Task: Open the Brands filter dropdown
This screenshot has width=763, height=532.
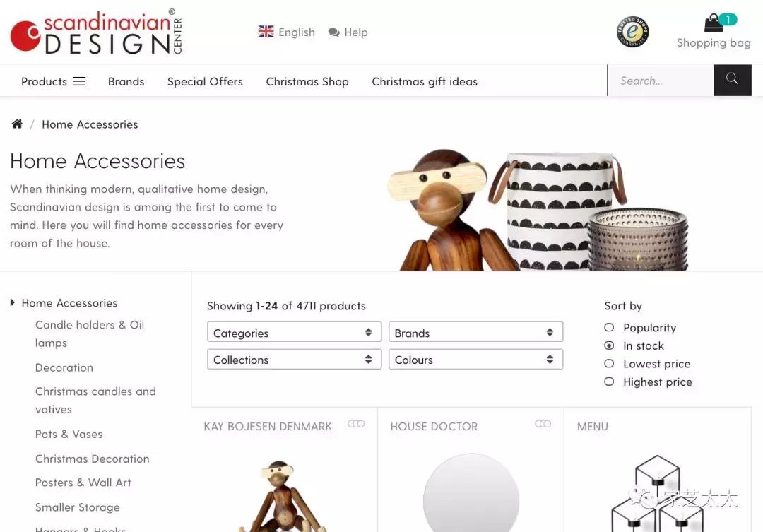Action: tap(475, 333)
